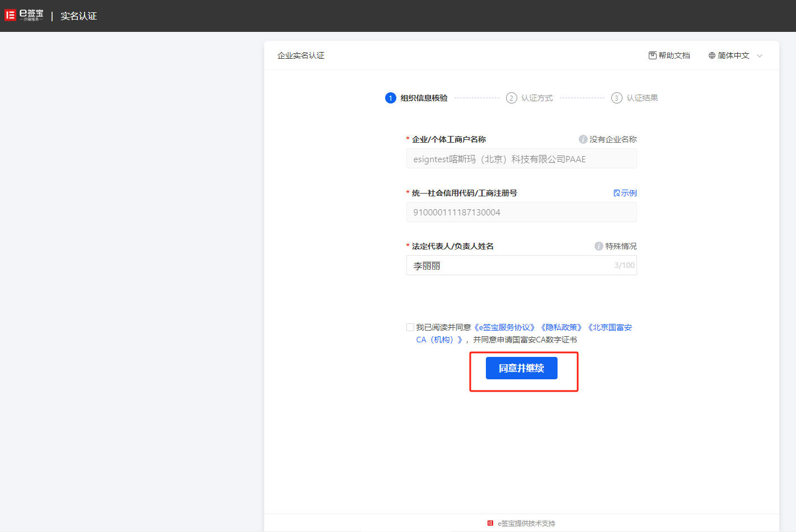Click the 示例 example icon
796x532 pixels.
(x=617, y=193)
